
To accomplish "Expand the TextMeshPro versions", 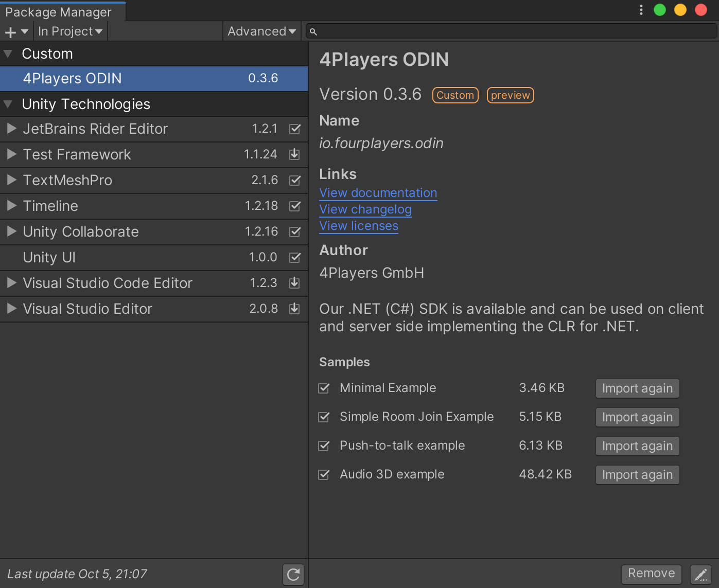I will coord(11,180).
